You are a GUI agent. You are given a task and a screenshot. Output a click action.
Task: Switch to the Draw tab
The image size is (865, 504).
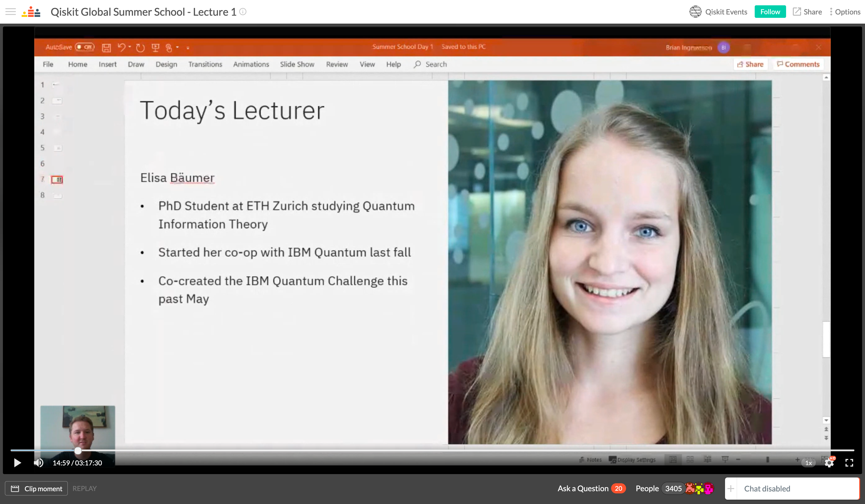coord(136,64)
